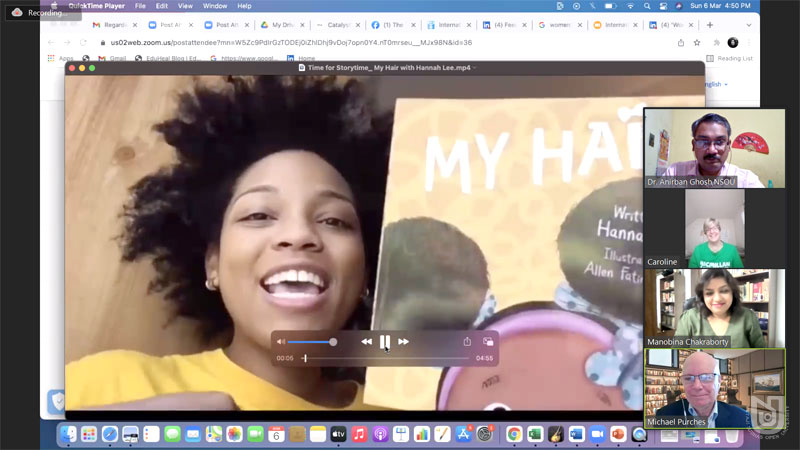The image size is (800, 450).
Task: Open the Window menu
Action: tap(215, 6)
